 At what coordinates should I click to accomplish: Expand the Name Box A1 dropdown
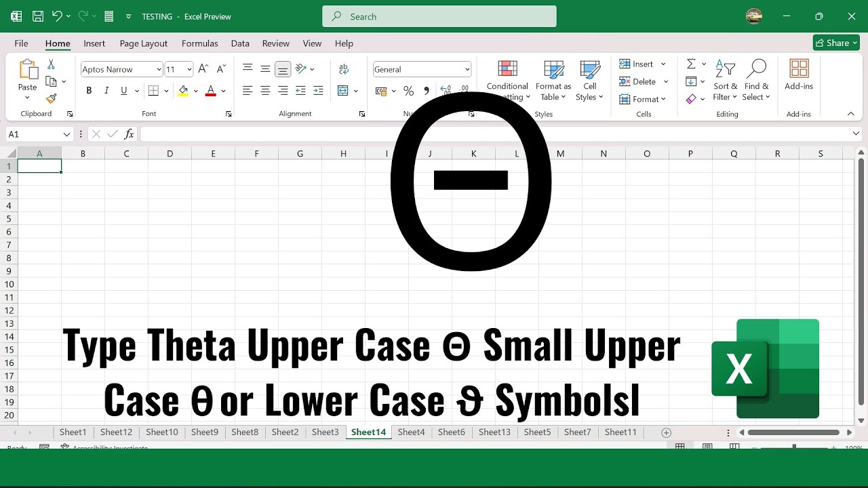pyautogui.click(x=66, y=134)
